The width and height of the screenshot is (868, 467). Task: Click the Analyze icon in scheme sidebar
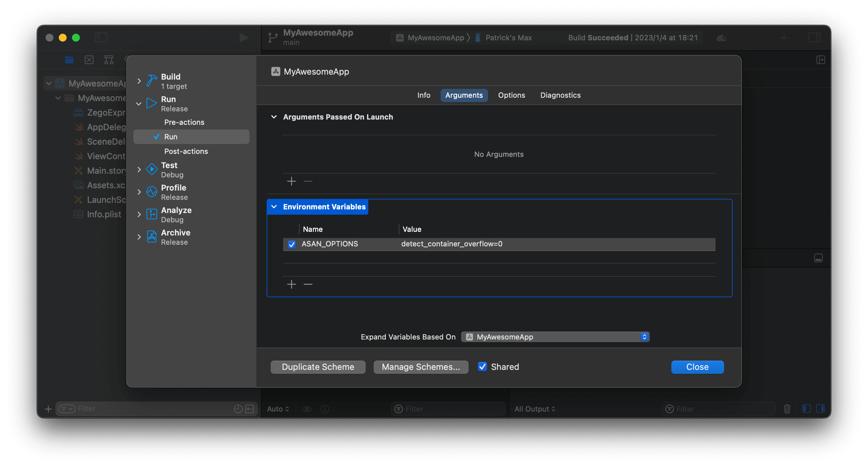click(151, 214)
